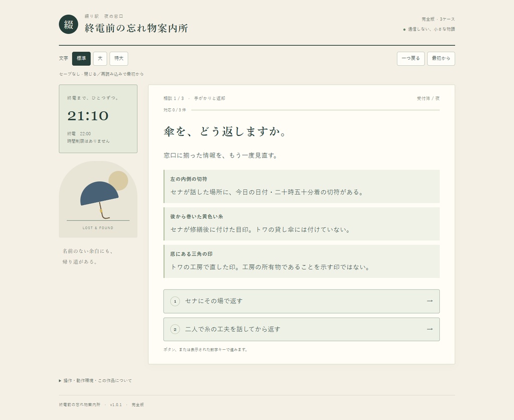Click the ボタン、または表示された数字キー hint
The height and width of the screenshot is (420, 514).
205,350
